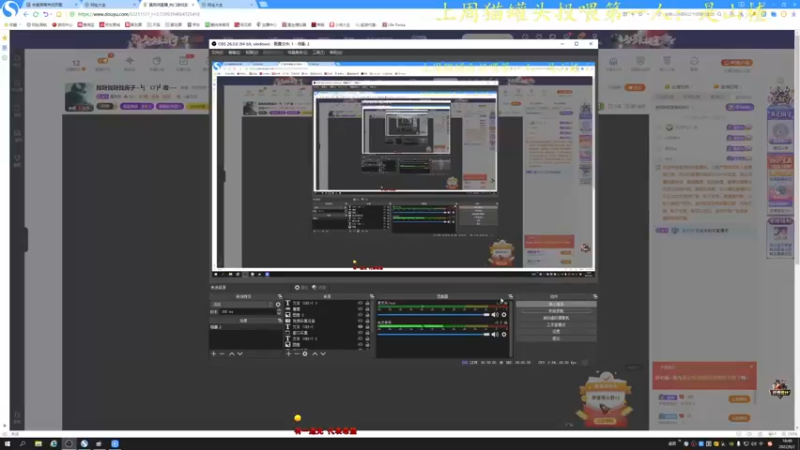Open the scene transition type dropdown
The width and height of the screenshot is (800, 450).
tap(242, 305)
